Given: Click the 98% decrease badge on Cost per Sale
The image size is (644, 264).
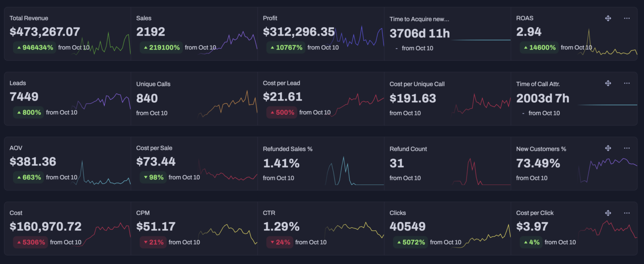Looking at the screenshot, I should coord(153,177).
